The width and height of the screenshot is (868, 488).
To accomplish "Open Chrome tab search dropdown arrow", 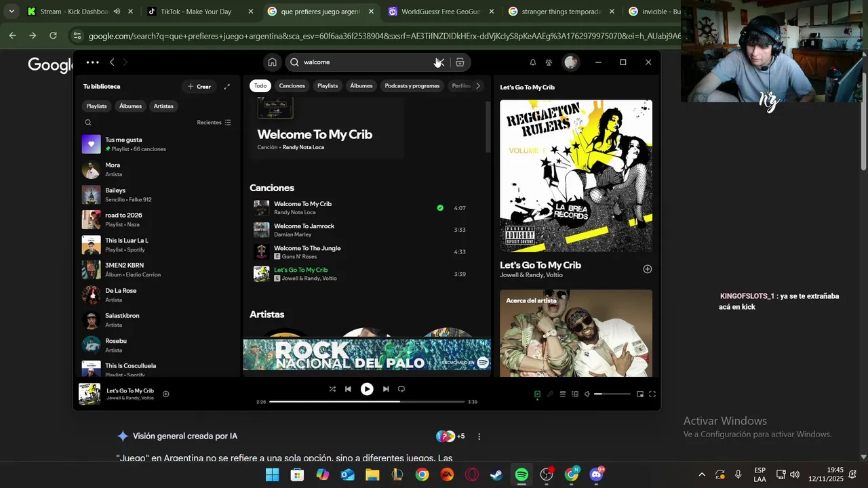I will pos(12,12).
